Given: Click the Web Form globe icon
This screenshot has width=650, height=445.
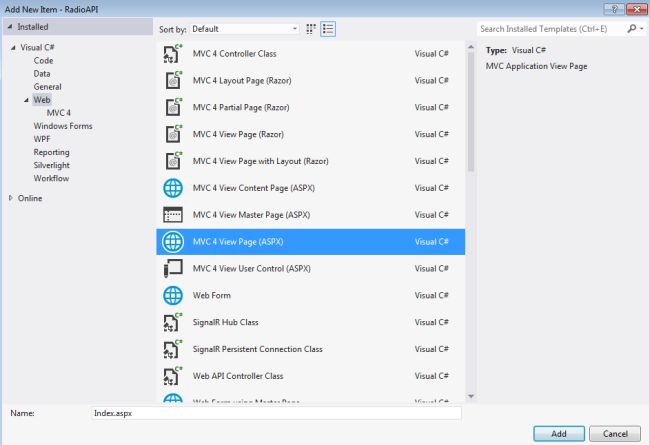Looking at the screenshot, I should [172, 295].
